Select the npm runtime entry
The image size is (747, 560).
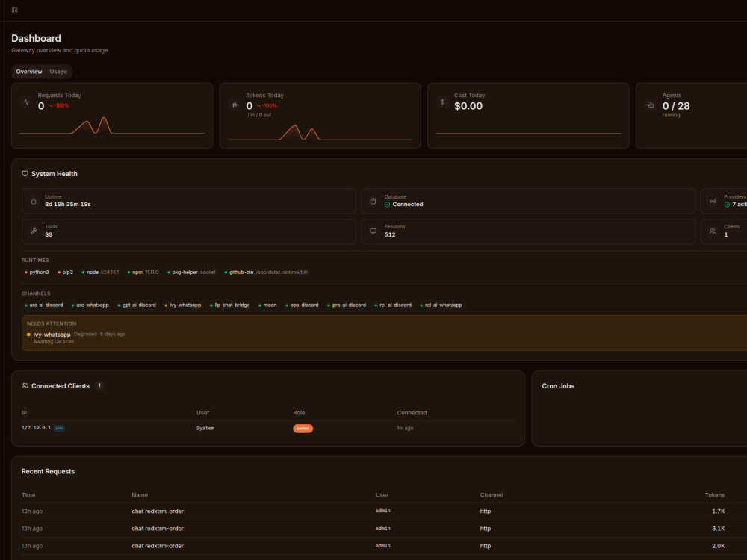[x=143, y=273]
